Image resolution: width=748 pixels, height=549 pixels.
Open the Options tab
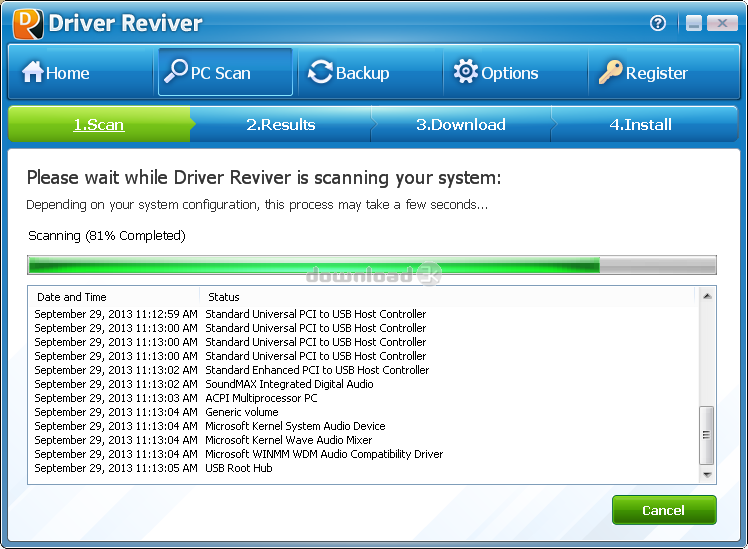(516, 73)
